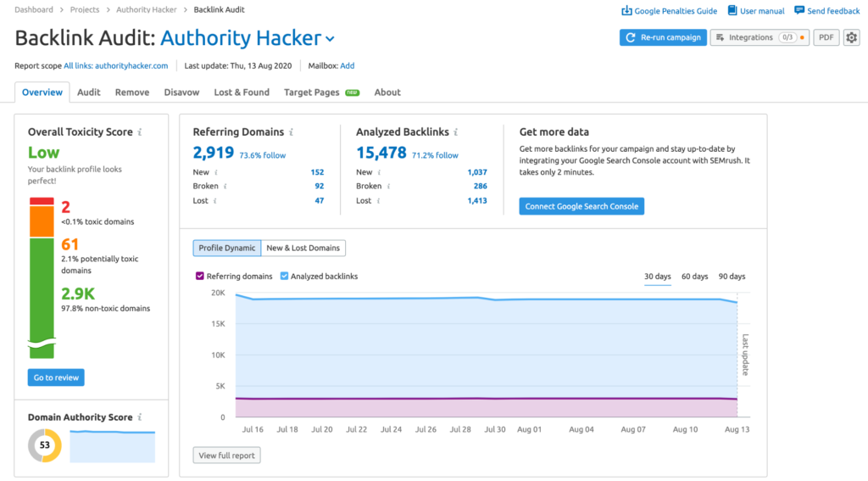Click the Domain Authority Score trend chart
This screenshot has height=481, width=868.
[113, 446]
